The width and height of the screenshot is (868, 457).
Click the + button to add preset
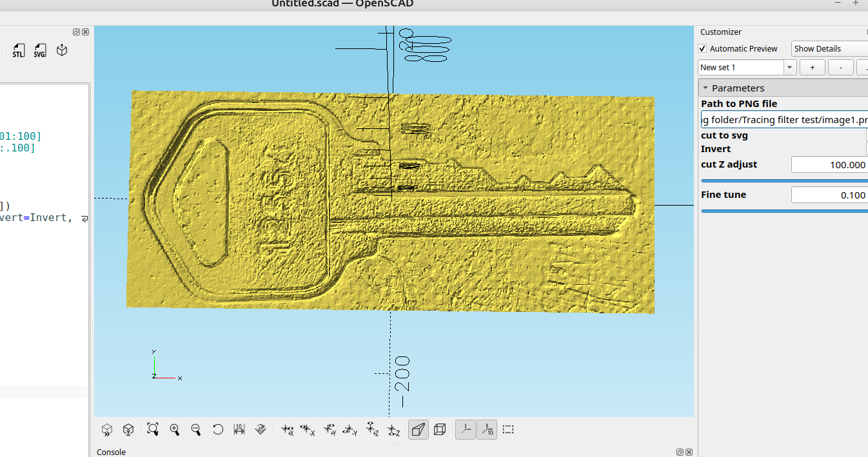812,68
